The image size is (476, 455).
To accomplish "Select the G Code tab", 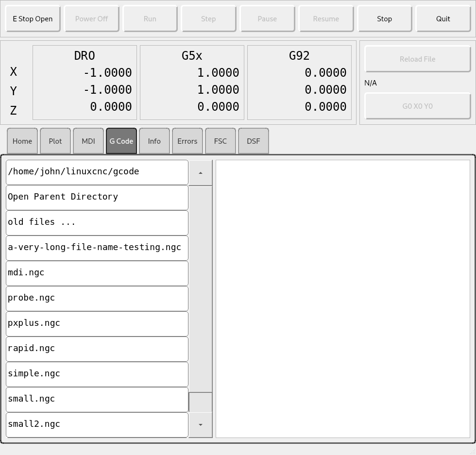I will click(121, 141).
